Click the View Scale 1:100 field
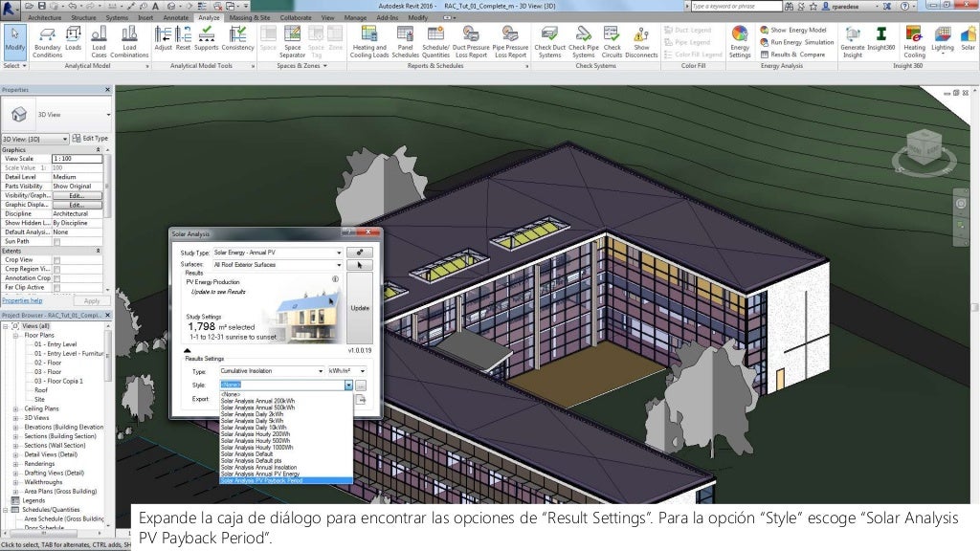Viewport: 980px width, 551px height. (x=77, y=159)
